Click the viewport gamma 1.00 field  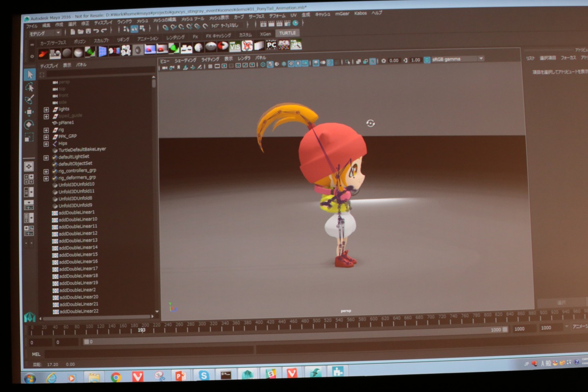click(416, 60)
